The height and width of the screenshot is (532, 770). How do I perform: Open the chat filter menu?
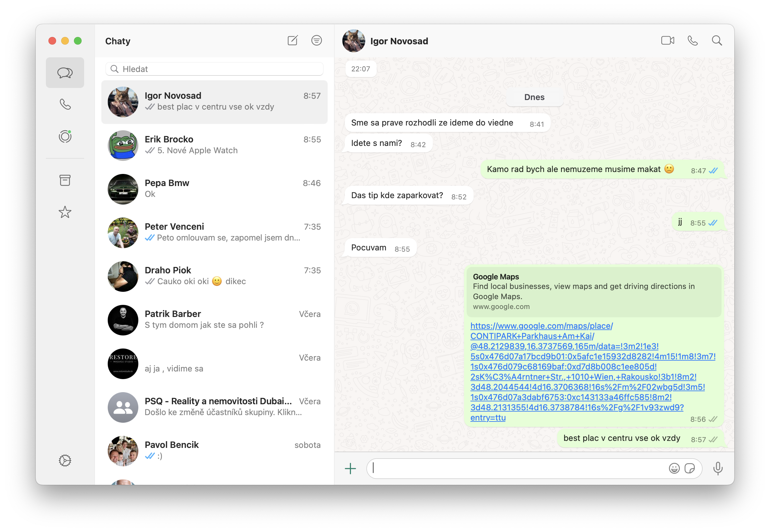316,41
